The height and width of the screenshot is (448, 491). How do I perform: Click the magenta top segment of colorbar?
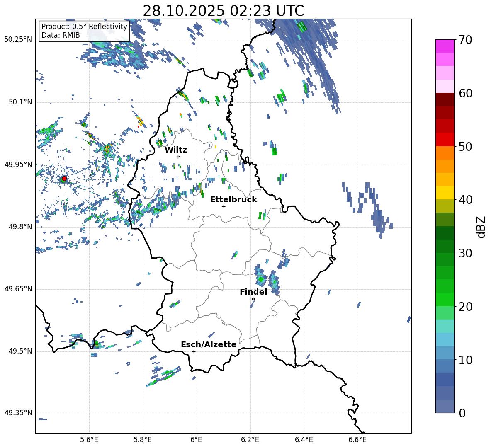(445, 46)
